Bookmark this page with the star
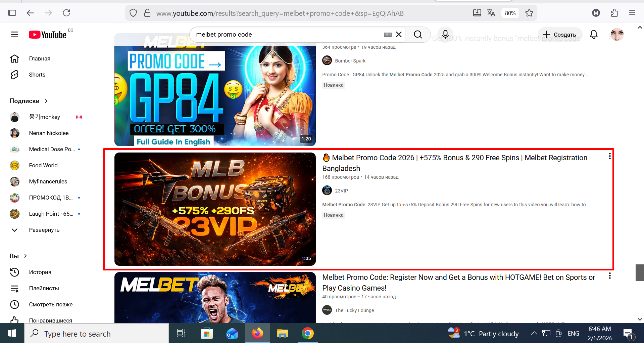This screenshot has height=343, width=644. (529, 13)
